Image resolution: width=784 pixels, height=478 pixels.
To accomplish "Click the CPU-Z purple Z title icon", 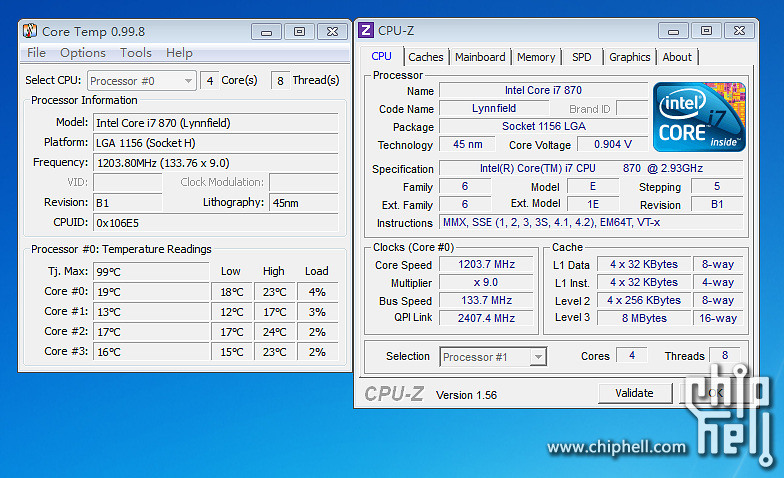I will [366, 30].
